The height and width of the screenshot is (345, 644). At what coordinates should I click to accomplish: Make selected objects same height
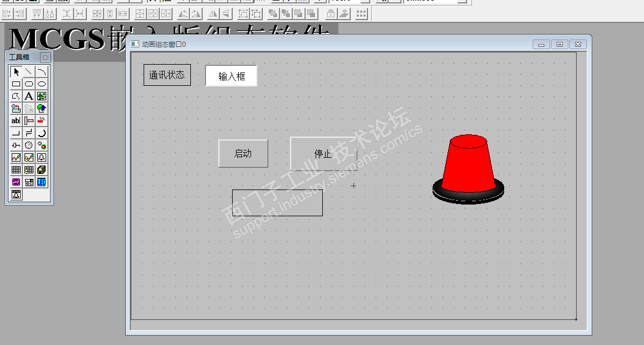pyautogui.click(x=110, y=14)
